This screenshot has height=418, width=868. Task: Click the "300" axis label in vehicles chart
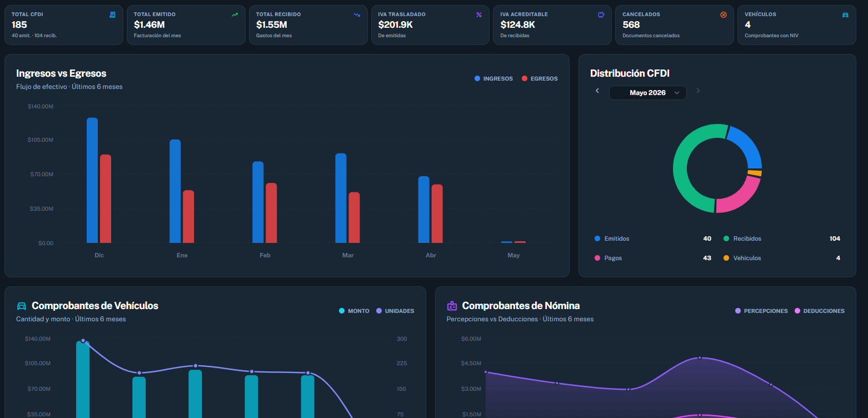tap(402, 339)
